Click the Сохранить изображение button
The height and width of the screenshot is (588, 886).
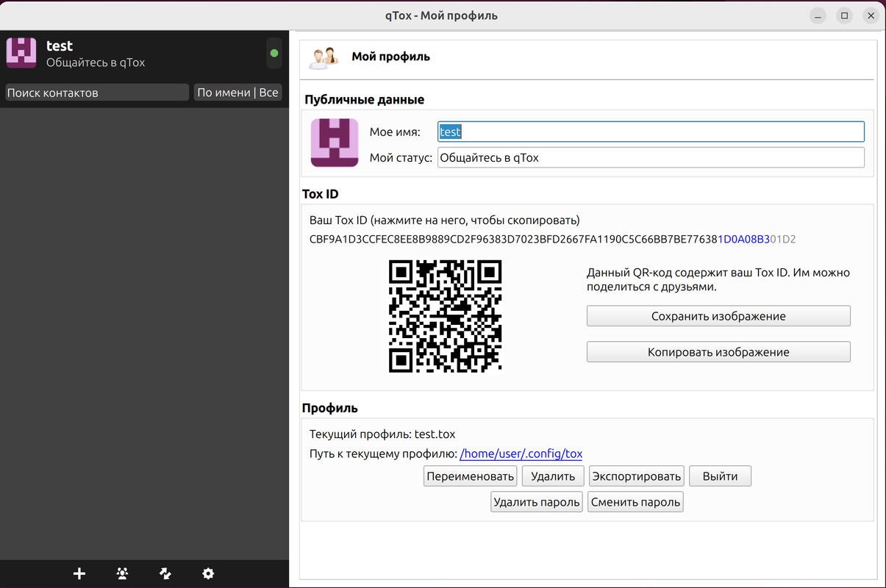click(x=718, y=316)
